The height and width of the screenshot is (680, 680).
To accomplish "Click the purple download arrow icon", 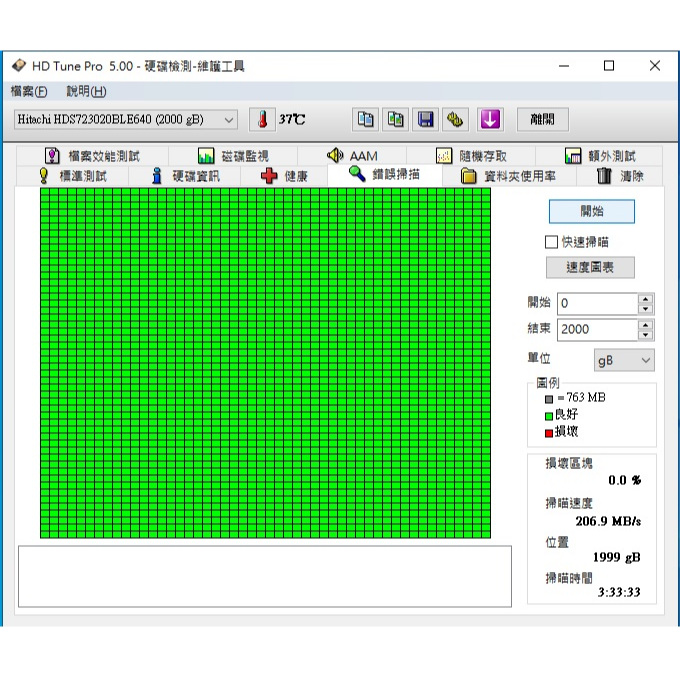I will pyautogui.click(x=490, y=119).
